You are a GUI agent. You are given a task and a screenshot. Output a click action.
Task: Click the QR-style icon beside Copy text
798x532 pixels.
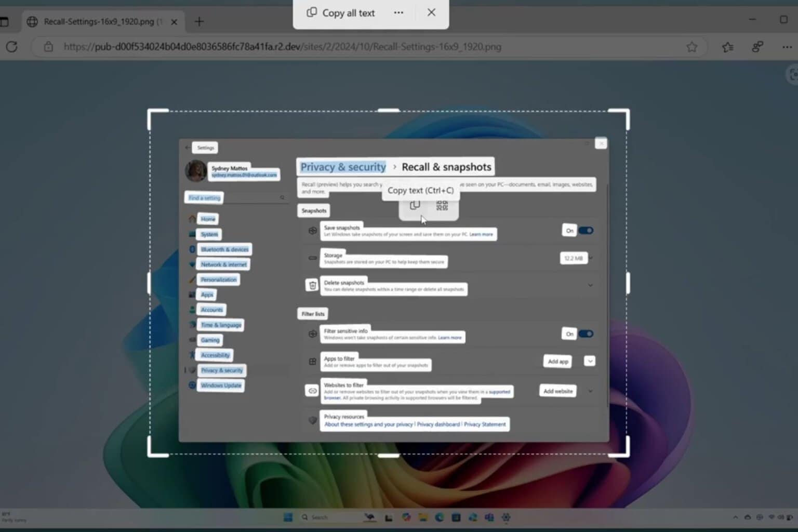442,206
